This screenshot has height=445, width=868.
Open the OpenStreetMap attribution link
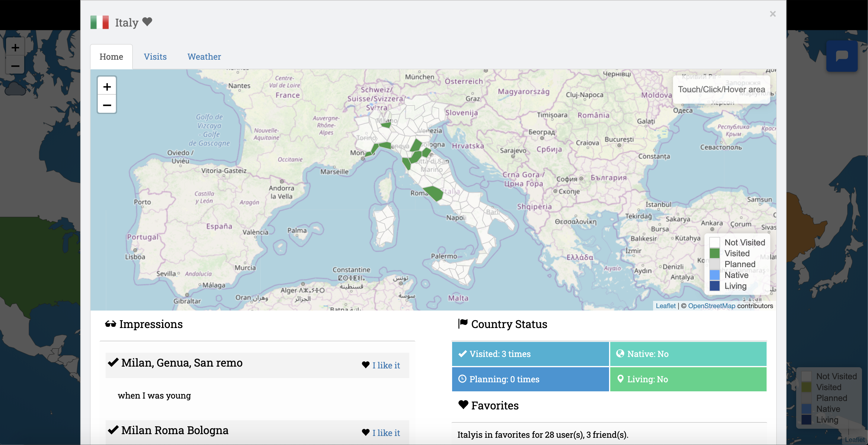[711, 306]
